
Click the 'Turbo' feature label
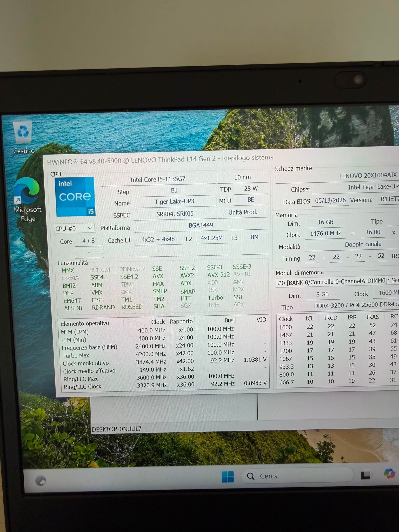tap(215, 298)
